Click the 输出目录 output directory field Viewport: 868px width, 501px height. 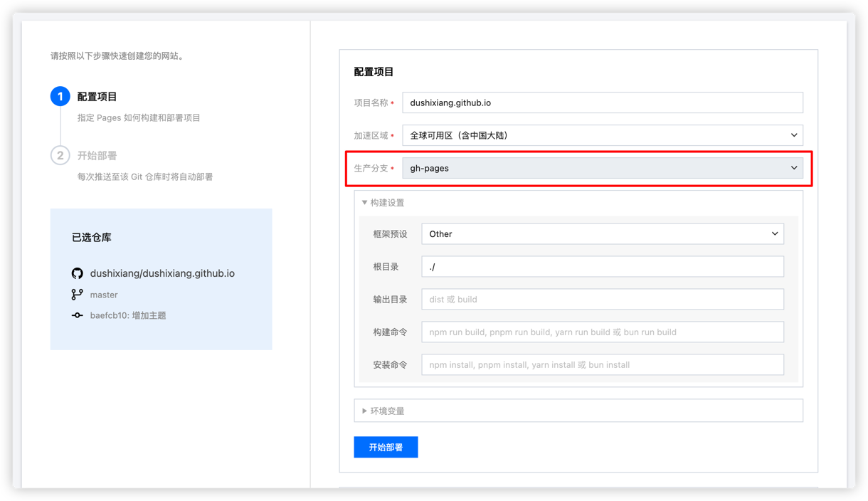pyautogui.click(x=602, y=299)
